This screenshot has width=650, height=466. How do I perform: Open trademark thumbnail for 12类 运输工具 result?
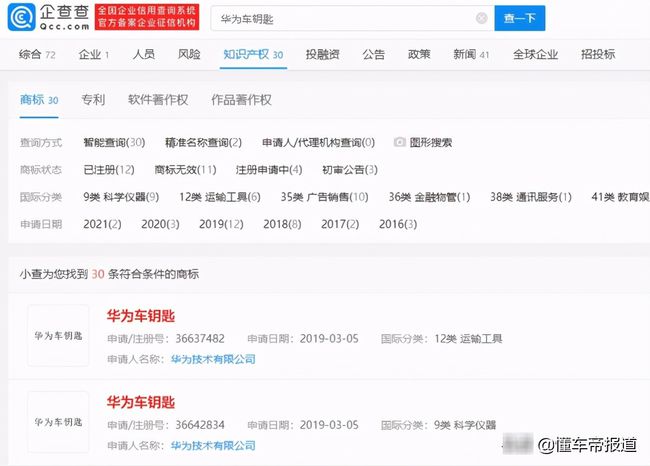(x=58, y=335)
